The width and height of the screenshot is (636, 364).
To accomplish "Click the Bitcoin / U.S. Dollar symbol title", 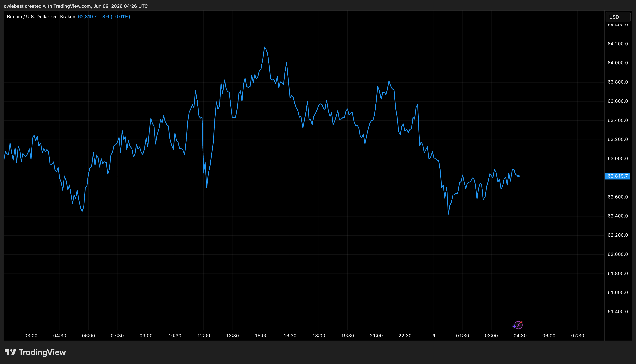I will (x=28, y=16).
